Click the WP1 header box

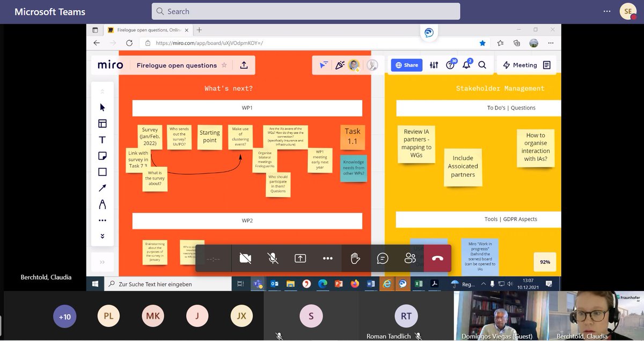[x=247, y=108]
